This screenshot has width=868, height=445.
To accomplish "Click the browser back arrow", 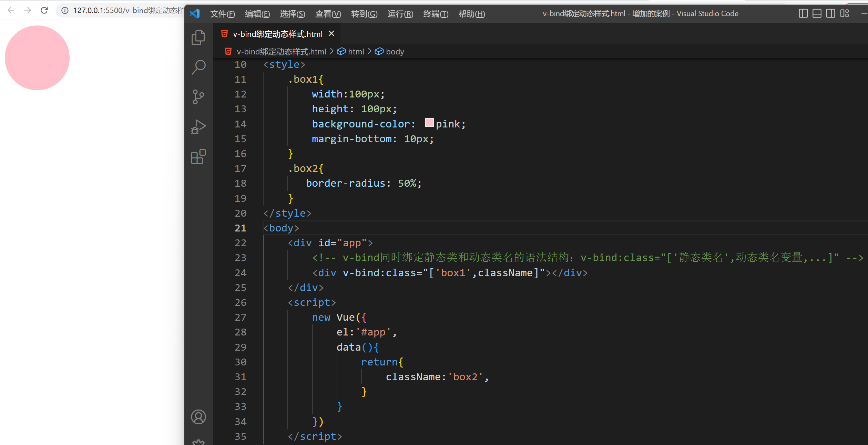I will (x=11, y=10).
